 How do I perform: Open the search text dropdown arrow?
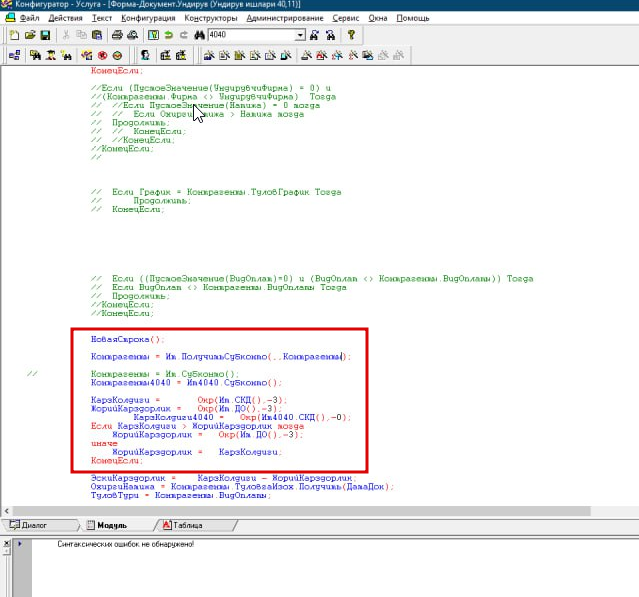point(300,35)
